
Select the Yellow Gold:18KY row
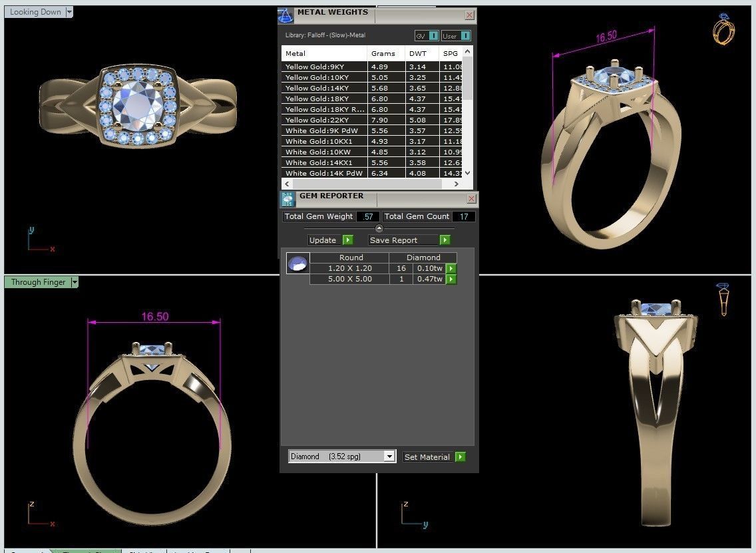click(372, 98)
